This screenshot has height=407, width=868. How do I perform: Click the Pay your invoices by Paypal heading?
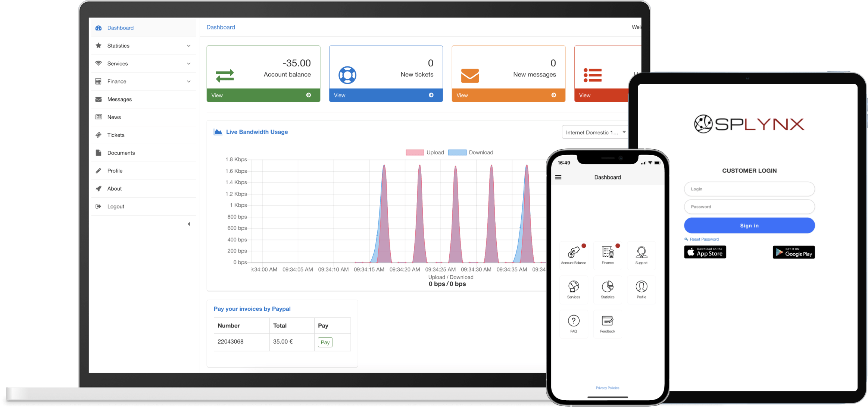[252, 309]
